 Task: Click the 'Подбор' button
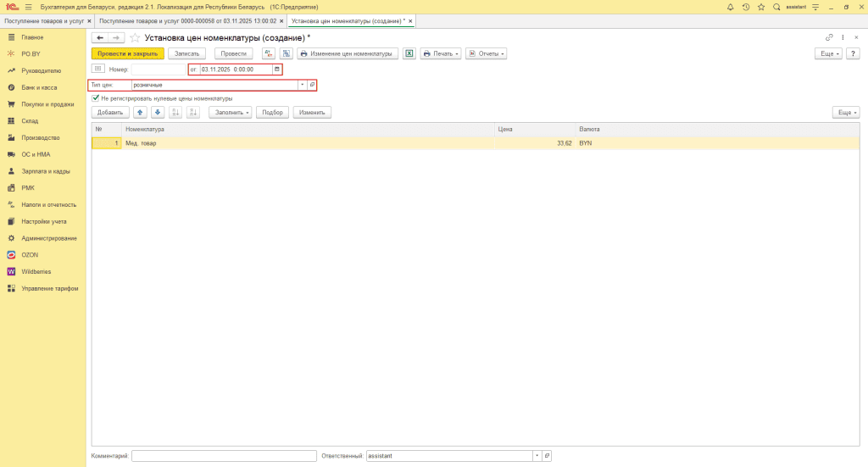click(x=272, y=112)
